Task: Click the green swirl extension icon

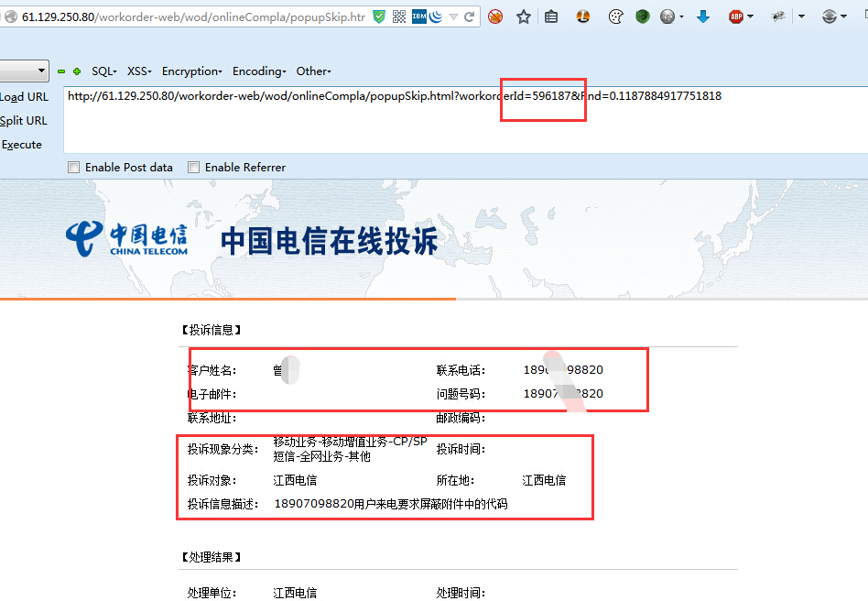Action: tap(642, 16)
